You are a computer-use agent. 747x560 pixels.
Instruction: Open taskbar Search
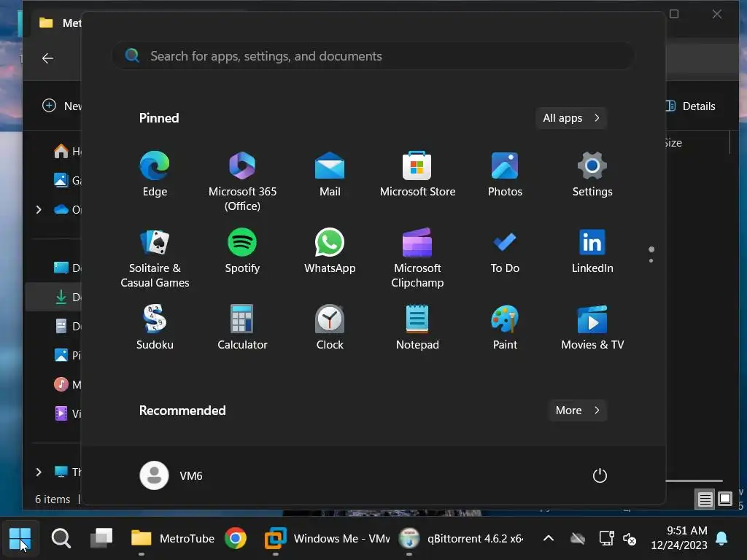click(x=61, y=539)
